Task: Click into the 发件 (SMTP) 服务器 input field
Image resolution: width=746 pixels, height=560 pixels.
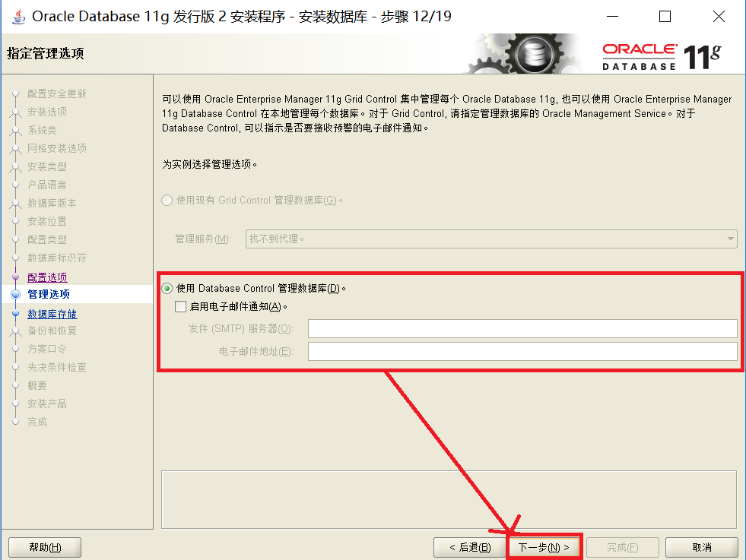Action: 522,328
